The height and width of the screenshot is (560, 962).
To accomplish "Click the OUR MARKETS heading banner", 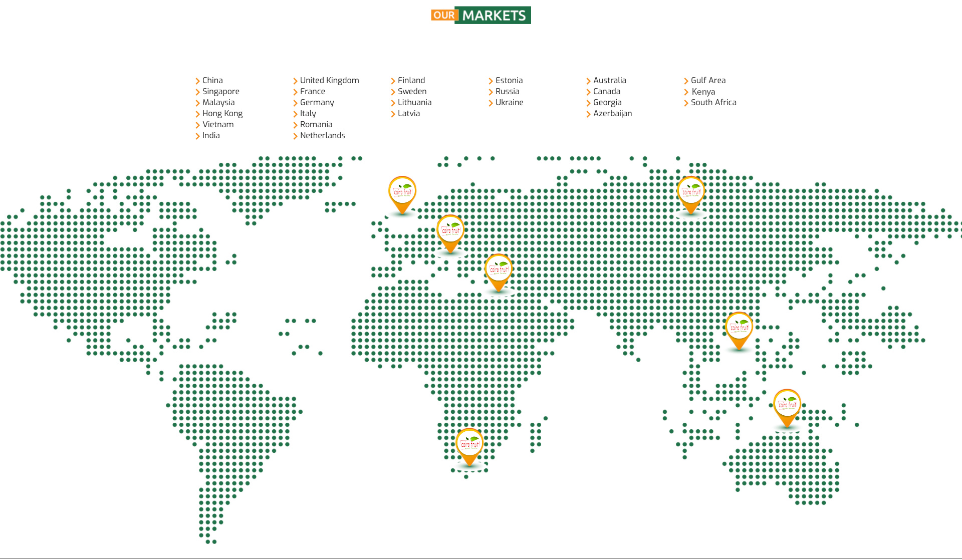I will [480, 15].
